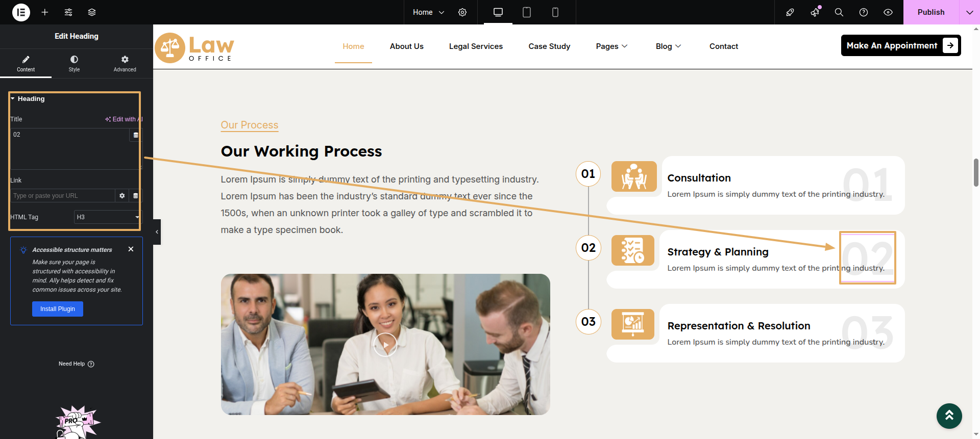The height and width of the screenshot is (439, 980).
Task: Switch to tablet responsive view
Action: point(527,12)
